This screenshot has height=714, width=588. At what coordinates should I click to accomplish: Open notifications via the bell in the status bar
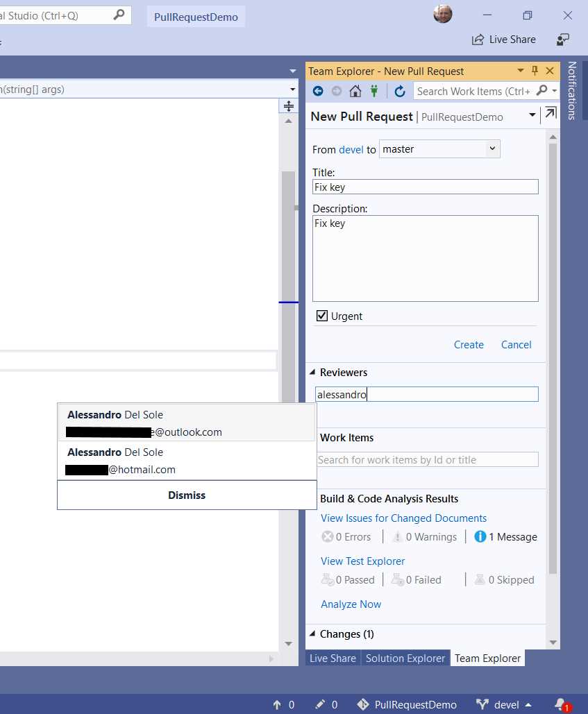pyautogui.click(x=559, y=703)
